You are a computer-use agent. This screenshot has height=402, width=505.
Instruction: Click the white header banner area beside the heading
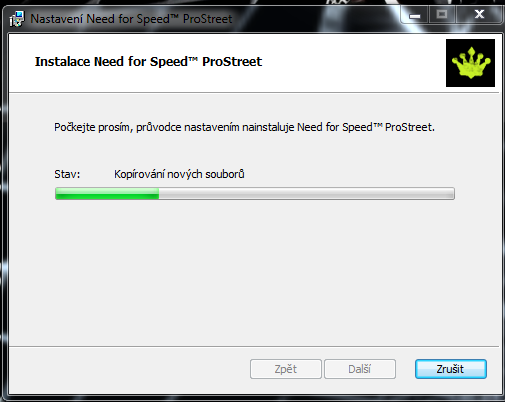[353, 63]
